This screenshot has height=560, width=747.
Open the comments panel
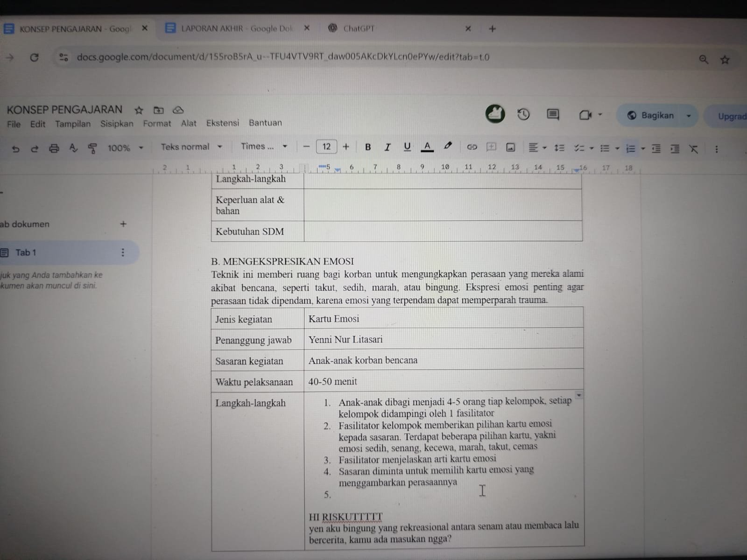click(x=552, y=115)
